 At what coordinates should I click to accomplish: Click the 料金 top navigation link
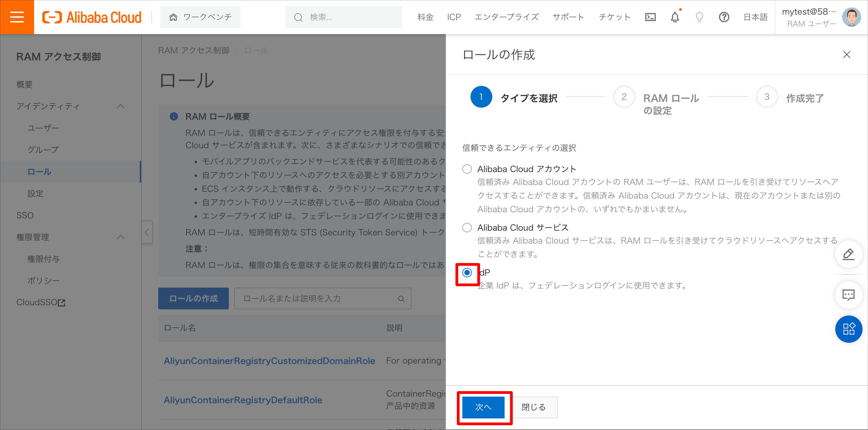[x=425, y=17]
